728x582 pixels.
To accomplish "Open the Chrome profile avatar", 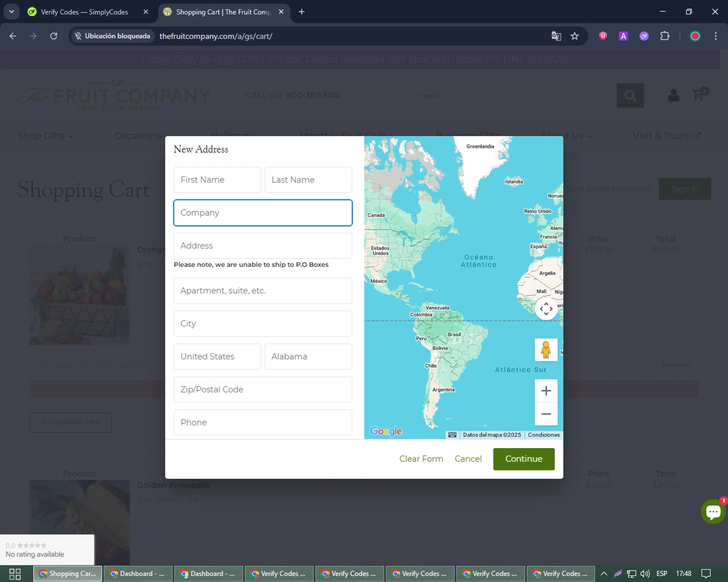I will point(695,36).
